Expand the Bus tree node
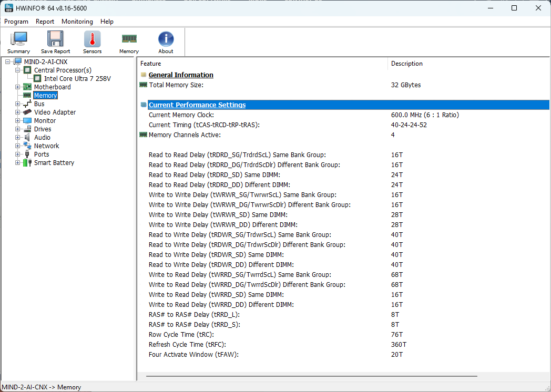551x392 pixels. [x=17, y=104]
